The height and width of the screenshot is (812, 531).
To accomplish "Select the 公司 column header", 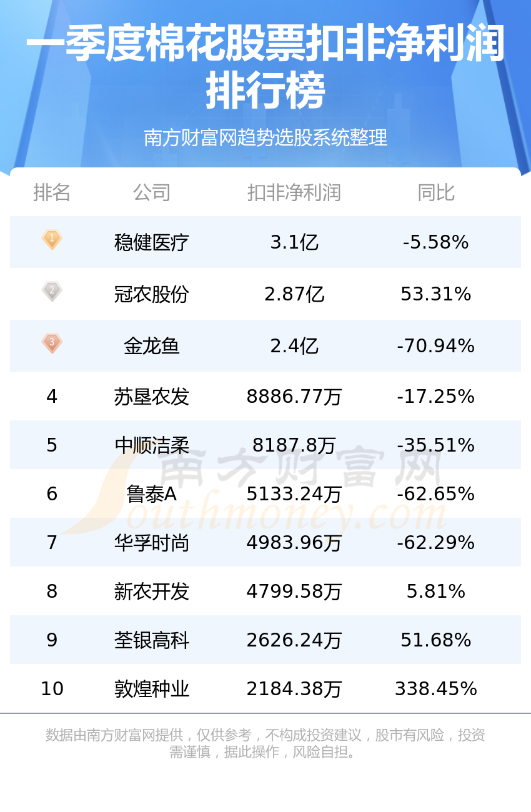I will click(x=152, y=193).
